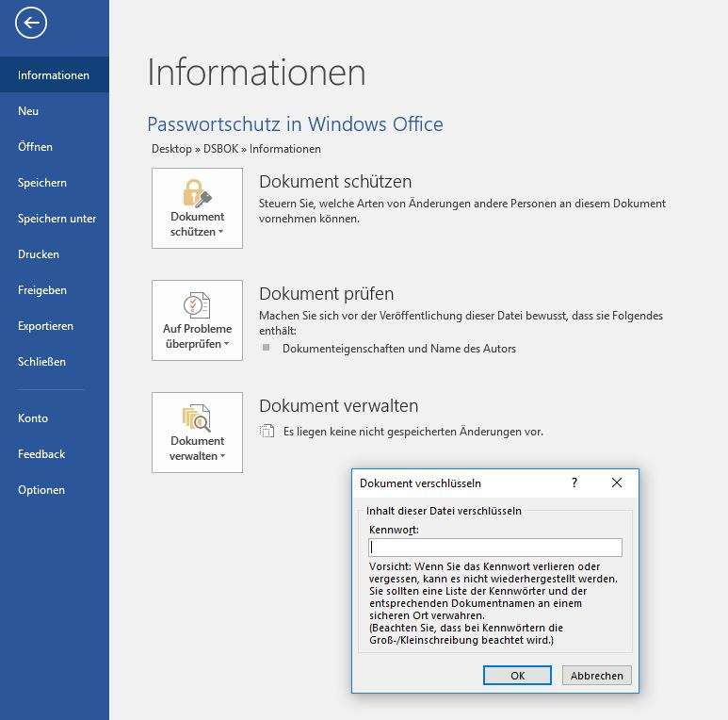Open Speichern unter menu item

55,219
